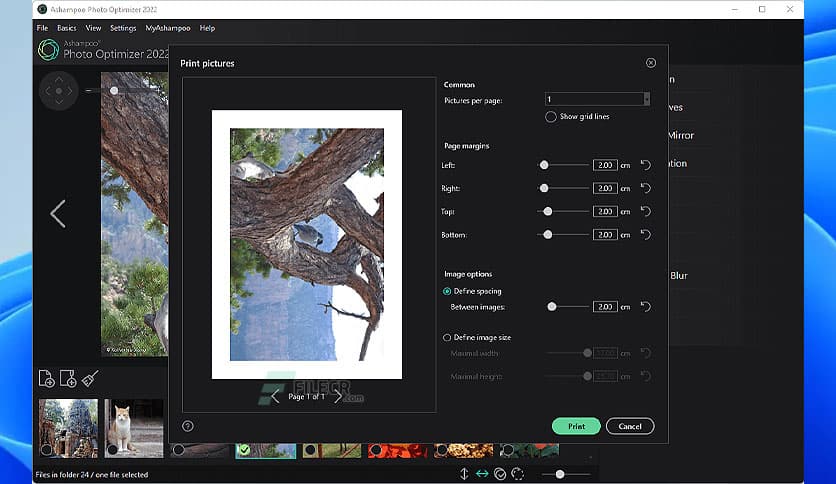The image size is (836, 484).
Task: Close the Print pictures dialog
Action: pos(650,63)
